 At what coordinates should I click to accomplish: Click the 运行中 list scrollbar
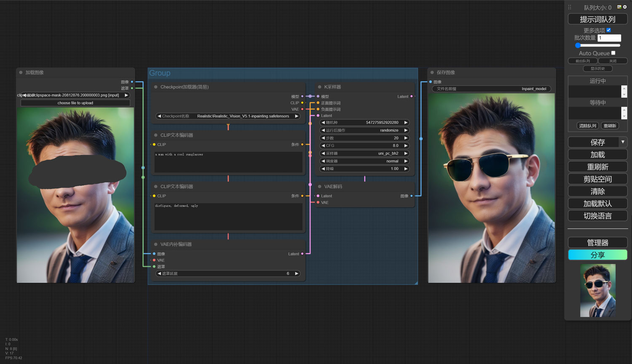tap(624, 91)
